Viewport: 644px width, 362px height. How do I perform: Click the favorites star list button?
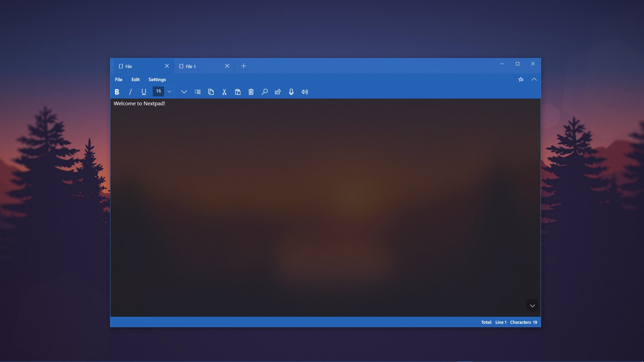[521, 79]
